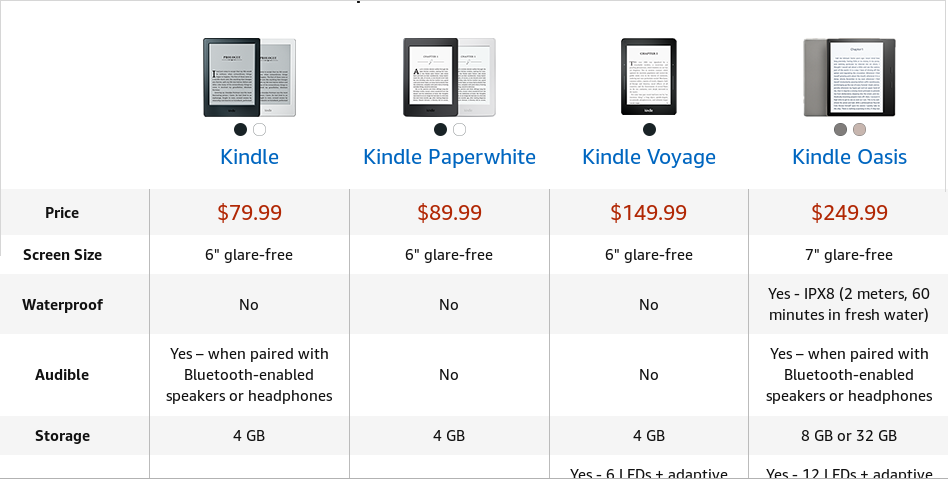Click the Kindle Paperwhite device image
948x479 pixels.
(449, 78)
